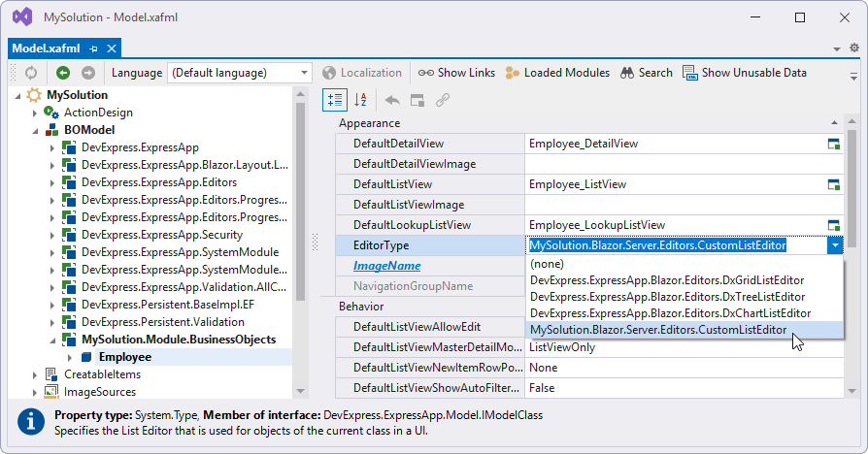Click Show Links in toolbar
Screen dimensions: 868x454
[456, 73]
